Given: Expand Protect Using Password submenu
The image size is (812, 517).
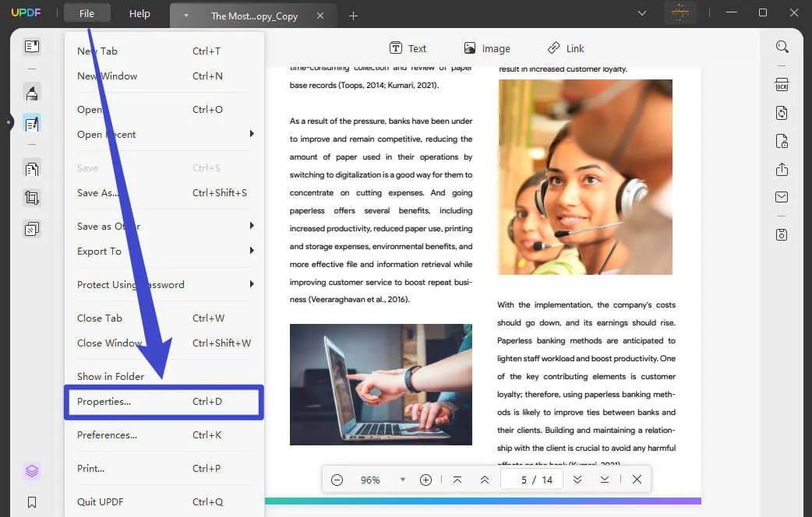Looking at the screenshot, I should pos(252,284).
